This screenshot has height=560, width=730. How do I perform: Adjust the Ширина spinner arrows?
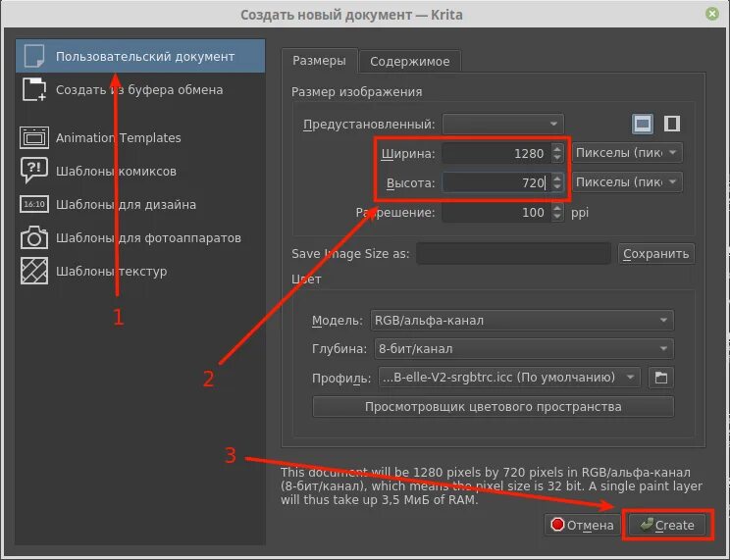point(557,153)
